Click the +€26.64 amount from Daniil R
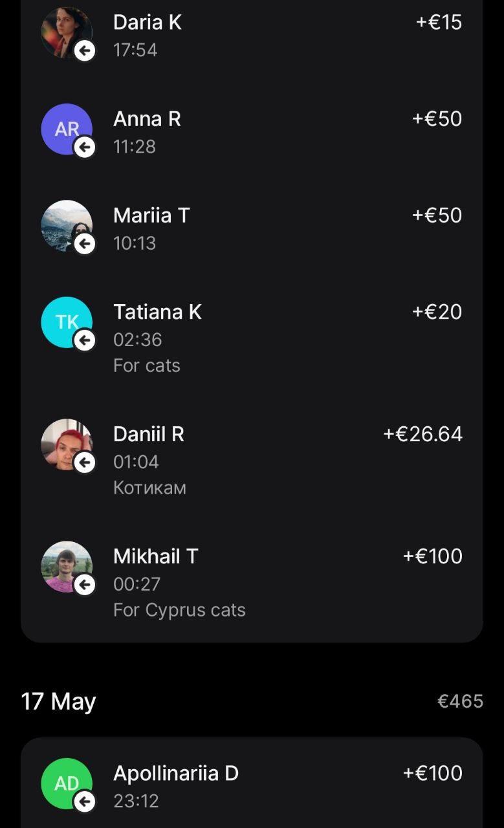The width and height of the screenshot is (504, 828). click(422, 434)
